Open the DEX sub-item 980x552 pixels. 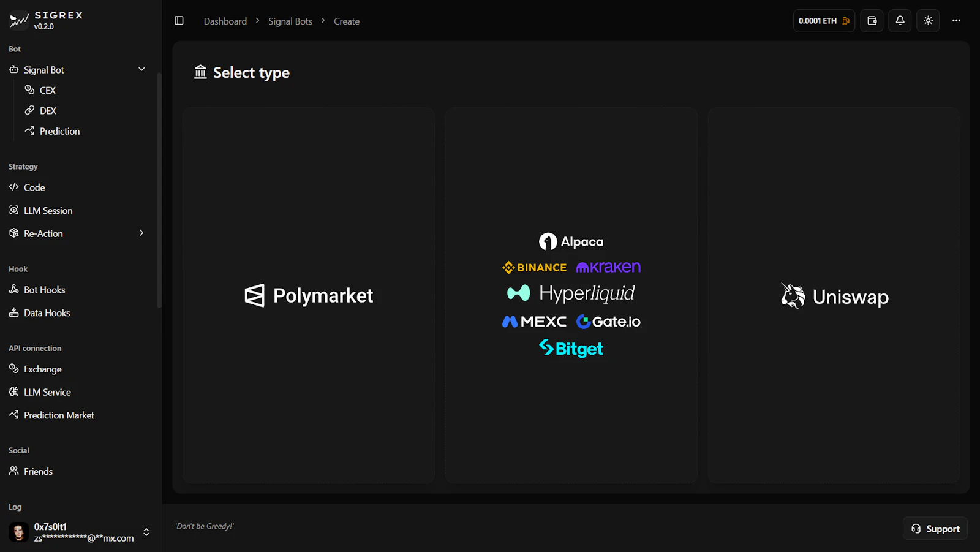[x=48, y=111]
